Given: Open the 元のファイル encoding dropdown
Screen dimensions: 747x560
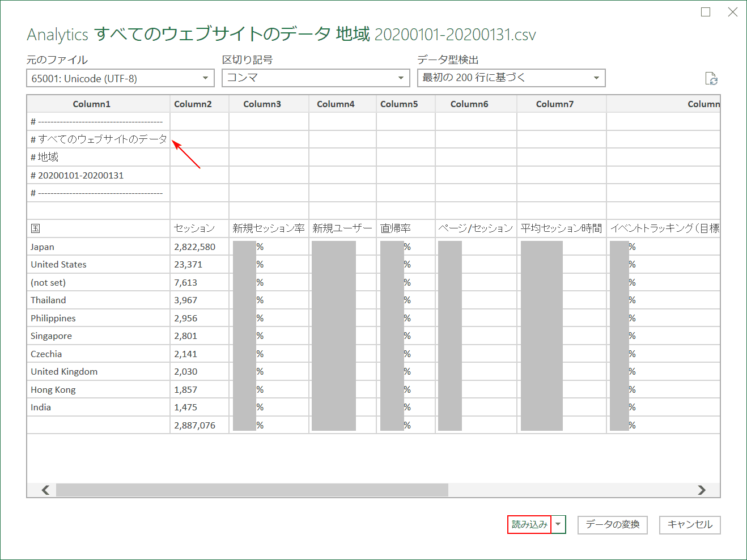Looking at the screenshot, I should tap(120, 78).
